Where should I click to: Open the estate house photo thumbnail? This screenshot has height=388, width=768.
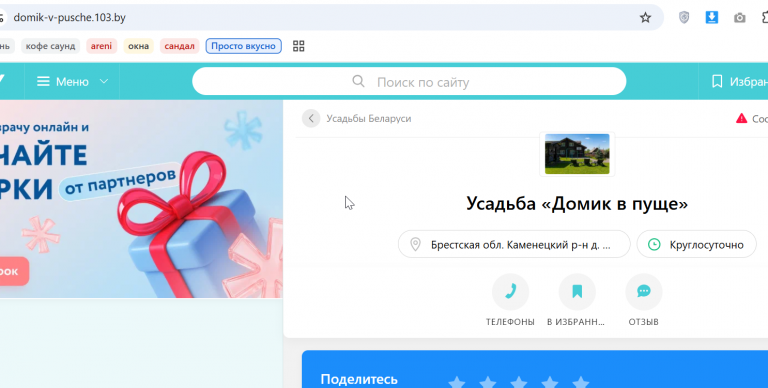pyautogui.click(x=577, y=154)
